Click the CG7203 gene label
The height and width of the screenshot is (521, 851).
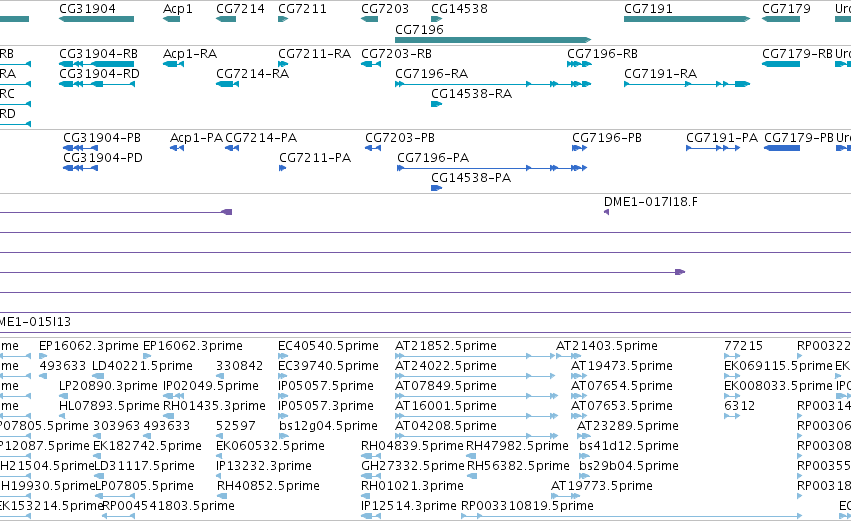(x=385, y=9)
